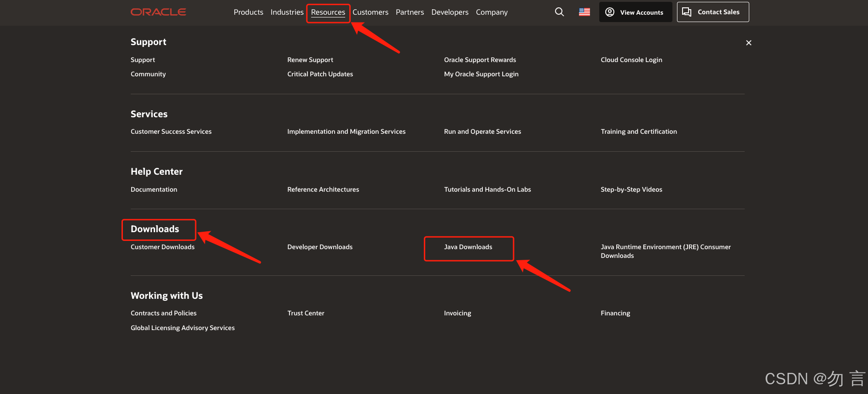Click the Support section heading

pos(148,42)
